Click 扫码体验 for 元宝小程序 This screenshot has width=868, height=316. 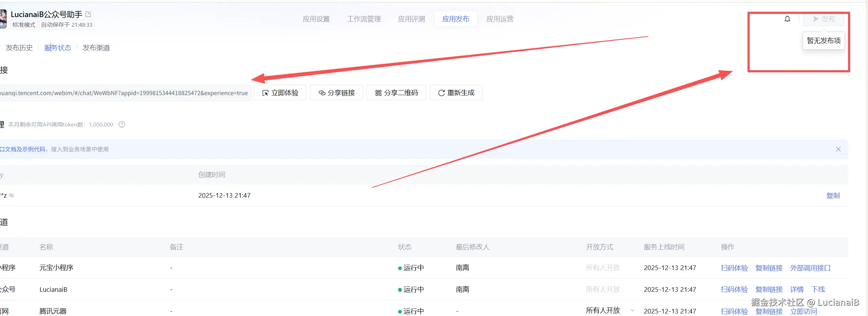tap(734, 268)
